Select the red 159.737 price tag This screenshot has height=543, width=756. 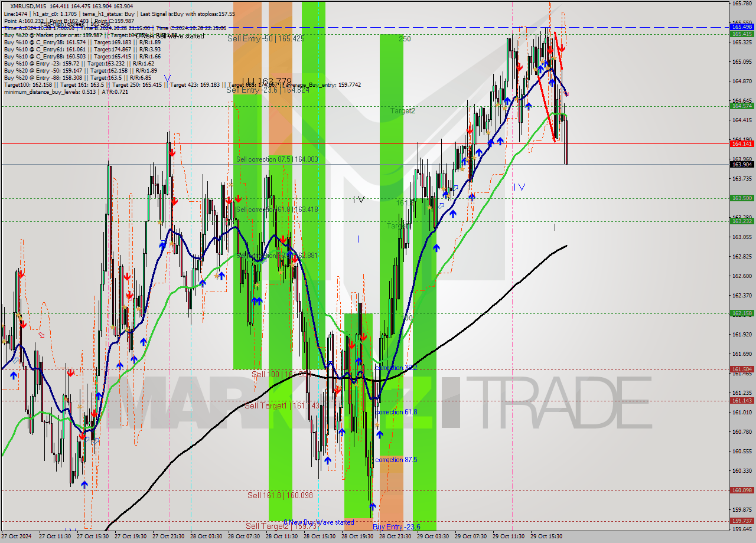742,521
